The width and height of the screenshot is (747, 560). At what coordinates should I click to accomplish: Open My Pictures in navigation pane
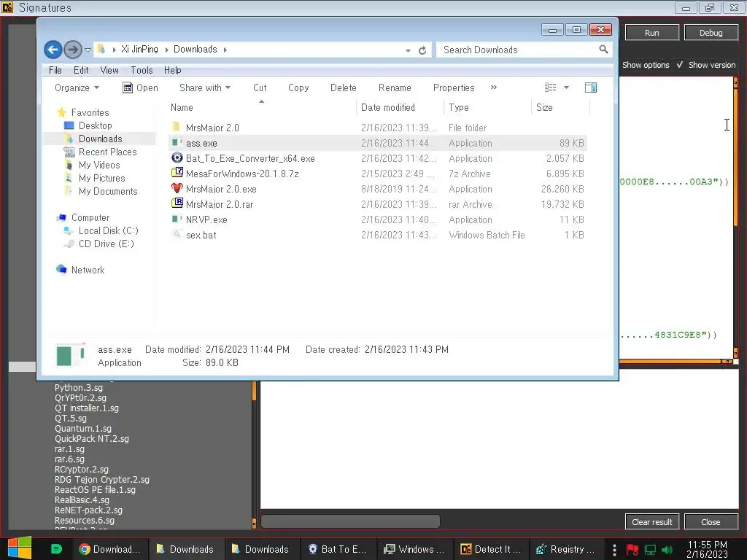click(101, 178)
